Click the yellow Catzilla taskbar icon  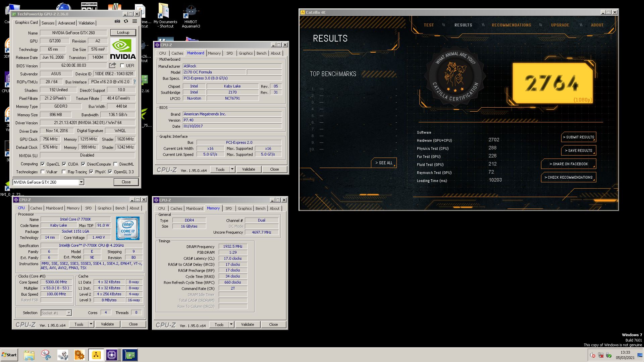96,355
